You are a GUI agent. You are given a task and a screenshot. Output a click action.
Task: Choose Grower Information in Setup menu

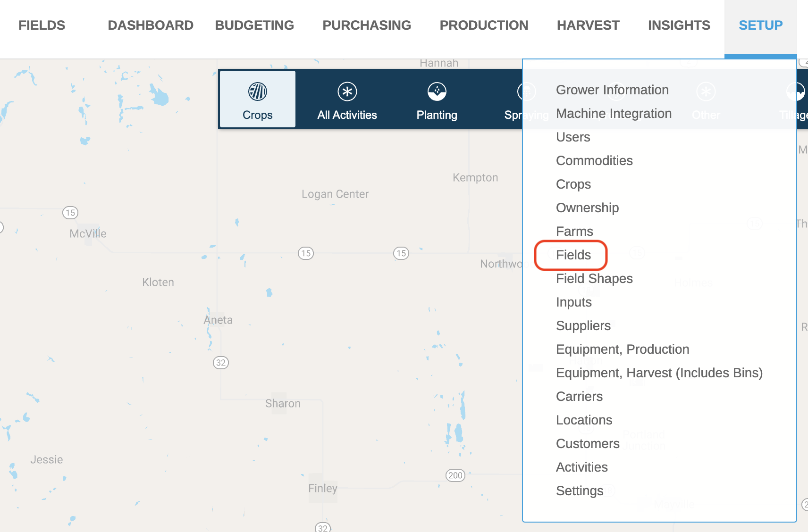tap(612, 90)
